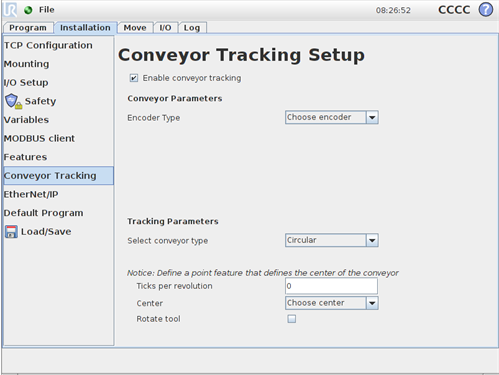Screen dimensions: 499x375
Task: Click the green status indicator icon
Action: coord(28,10)
